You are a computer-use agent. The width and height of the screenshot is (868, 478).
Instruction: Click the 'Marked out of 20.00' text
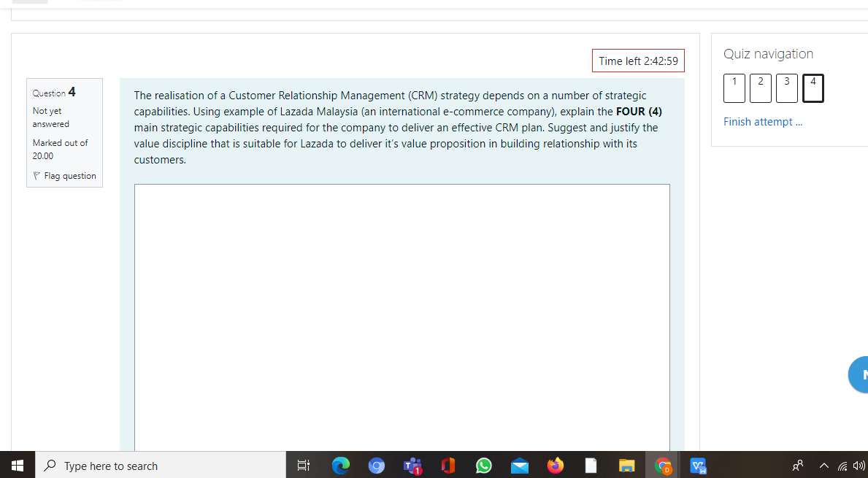coord(60,150)
